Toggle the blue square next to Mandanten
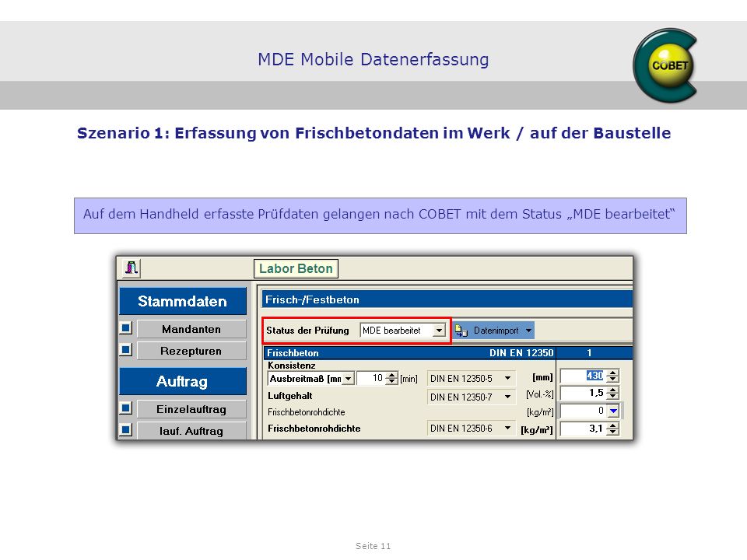 coord(126,328)
